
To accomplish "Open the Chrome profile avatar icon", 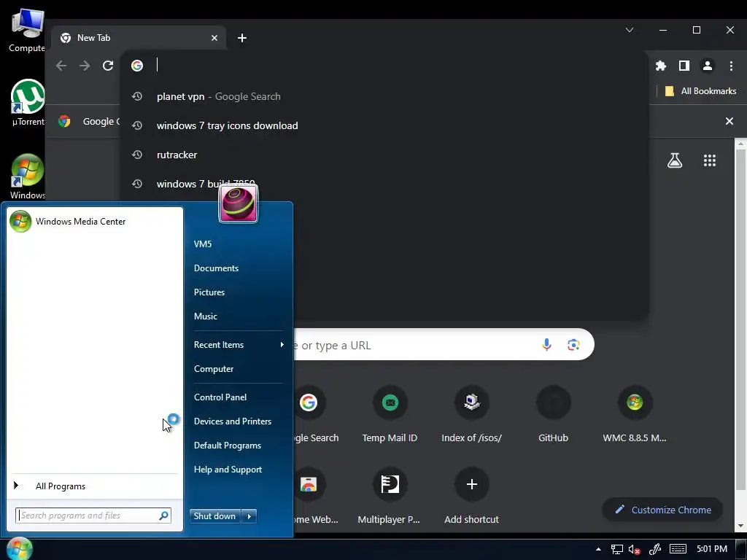I will (708, 66).
